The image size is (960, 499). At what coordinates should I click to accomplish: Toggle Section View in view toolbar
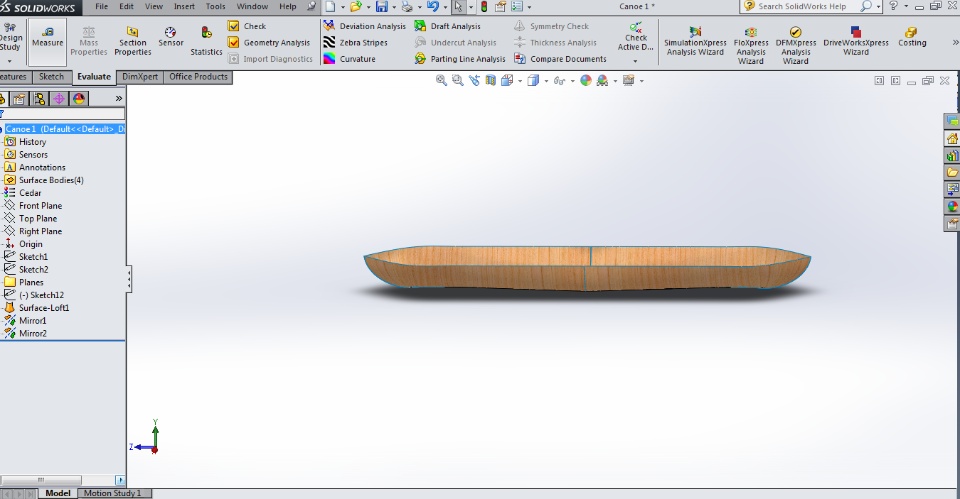[x=490, y=80]
